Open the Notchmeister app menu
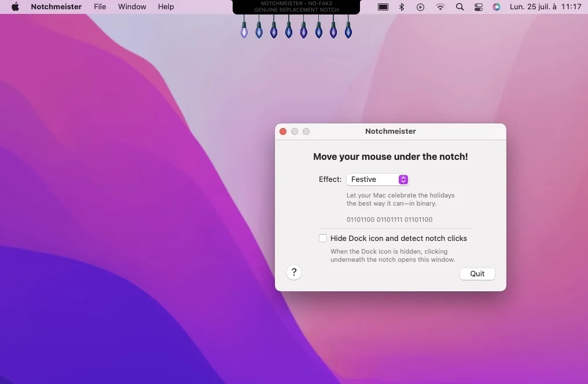This screenshot has height=384, width=588. click(56, 7)
